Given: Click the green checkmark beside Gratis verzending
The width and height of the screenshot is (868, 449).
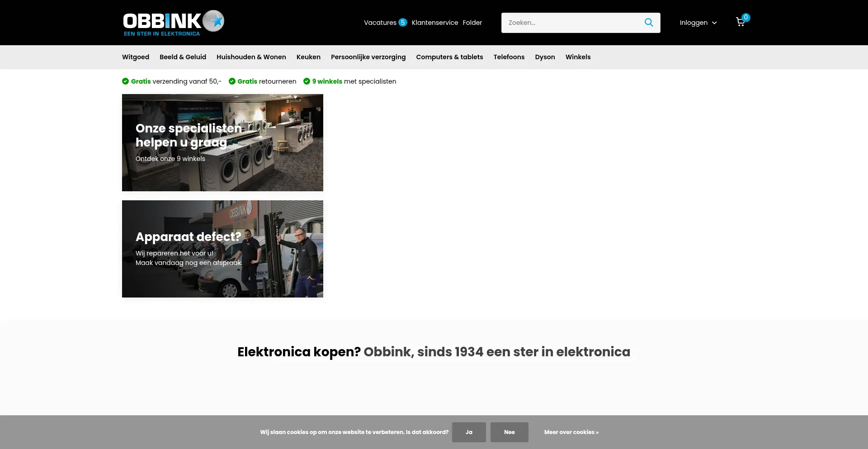Looking at the screenshot, I should (x=125, y=81).
